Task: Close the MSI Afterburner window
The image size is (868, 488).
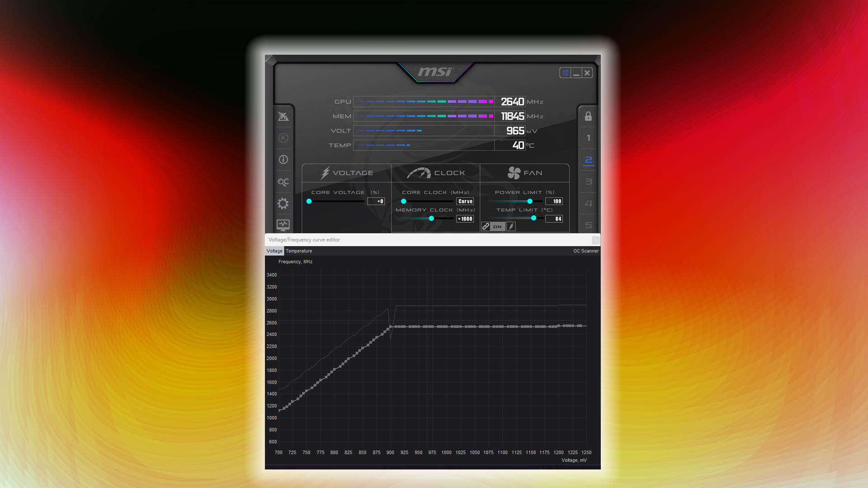Action: [x=587, y=73]
